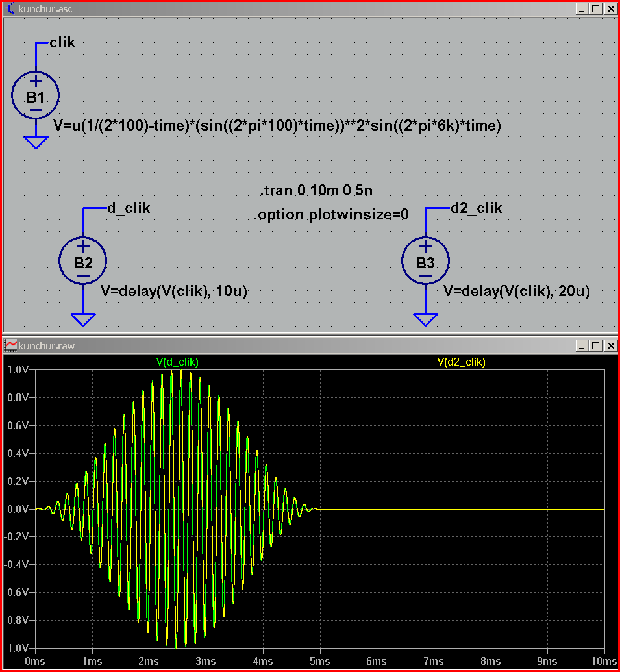Click the 0ms time axis label

click(34, 661)
